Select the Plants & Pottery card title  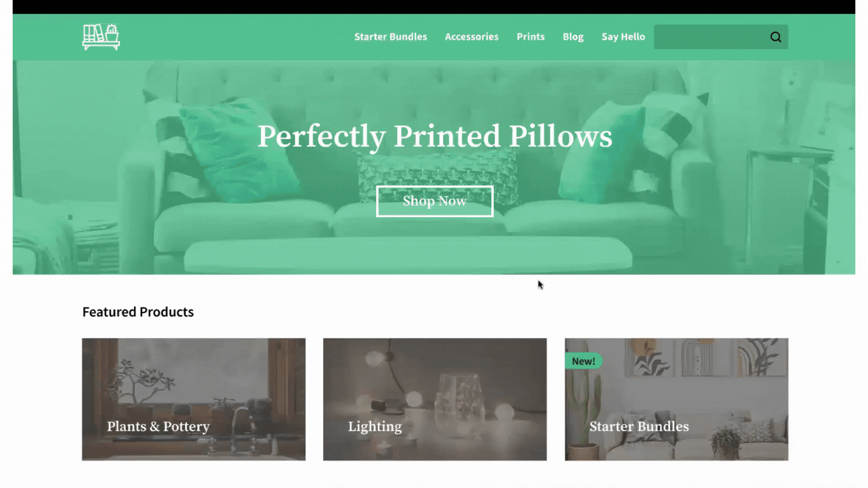tap(158, 427)
